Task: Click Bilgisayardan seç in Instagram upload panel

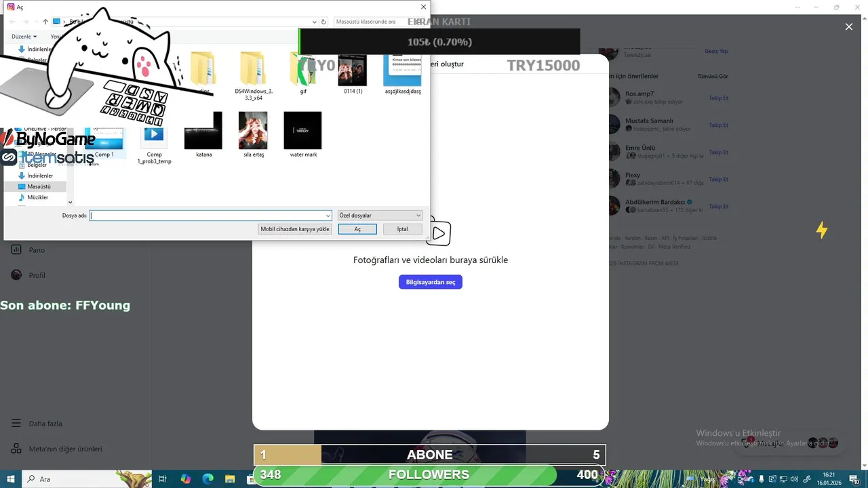Action: [x=431, y=282]
